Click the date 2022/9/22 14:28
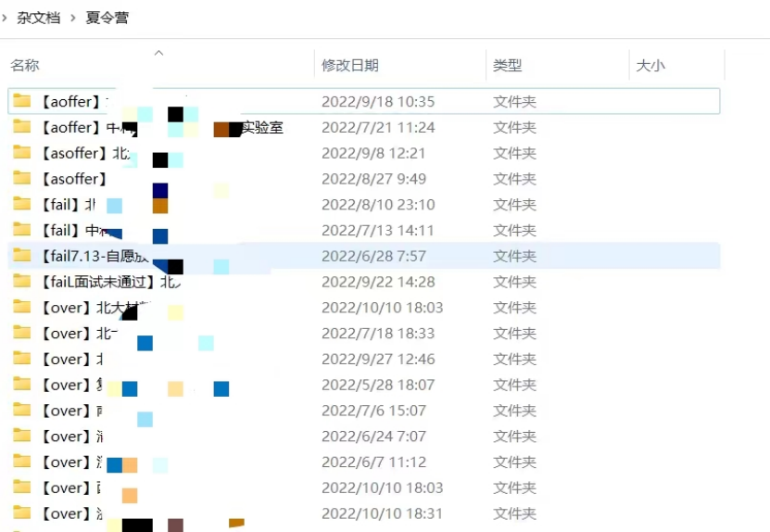Screen dimensions: 770x532 click(378, 282)
